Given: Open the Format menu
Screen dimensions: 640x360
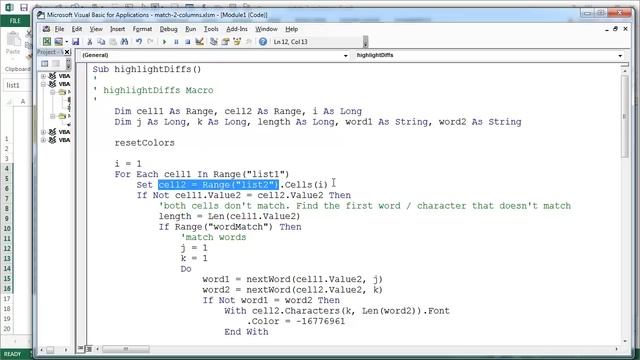Looking at the screenshot, I should point(142,29).
